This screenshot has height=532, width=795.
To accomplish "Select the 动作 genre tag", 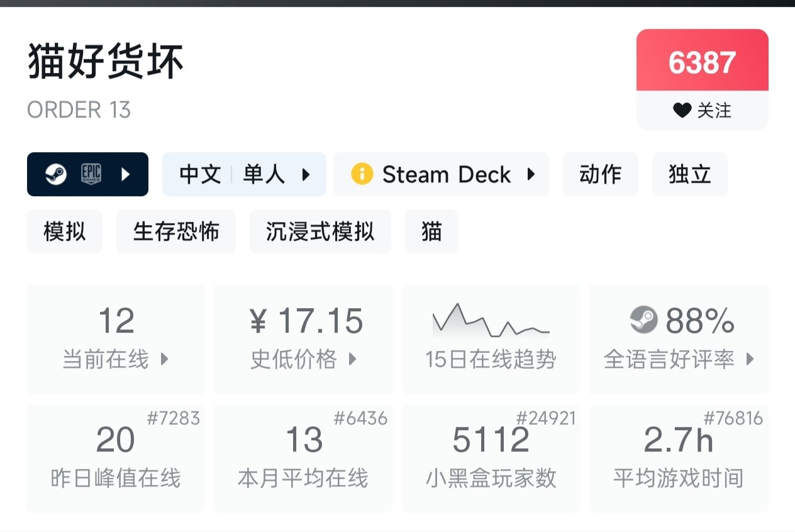I will tap(600, 174).
